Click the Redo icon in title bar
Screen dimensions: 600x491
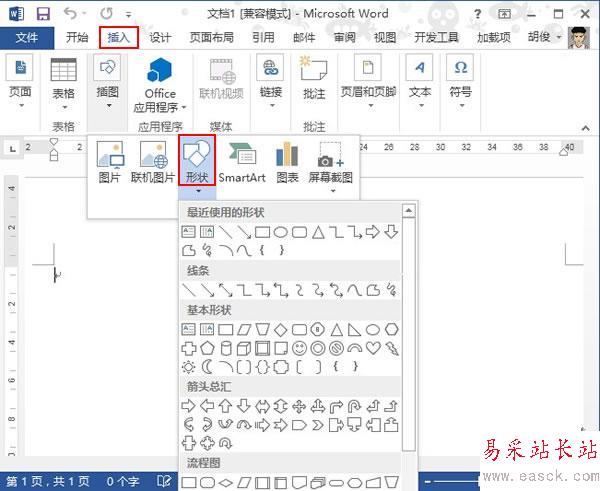point(106,14)
